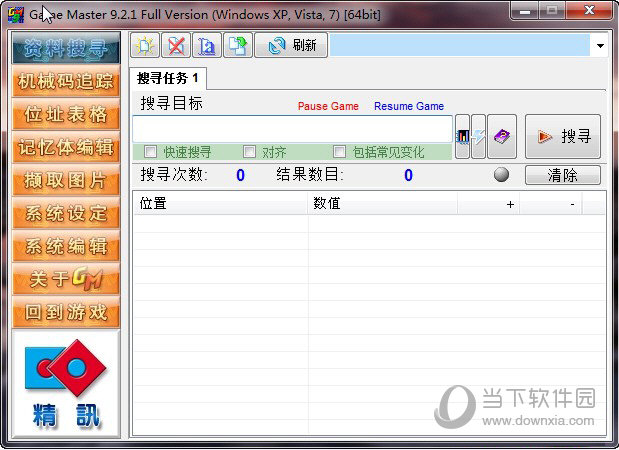This screenshot has height=450, width=619.
Task: Click the lightning bolt icon beside search field
Action: (479, 137)
